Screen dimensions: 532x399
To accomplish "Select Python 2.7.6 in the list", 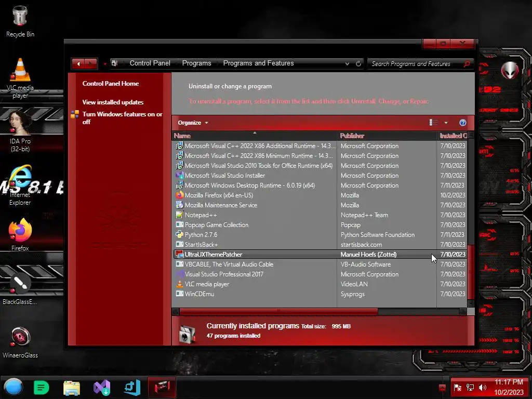I will click(320, 234).
